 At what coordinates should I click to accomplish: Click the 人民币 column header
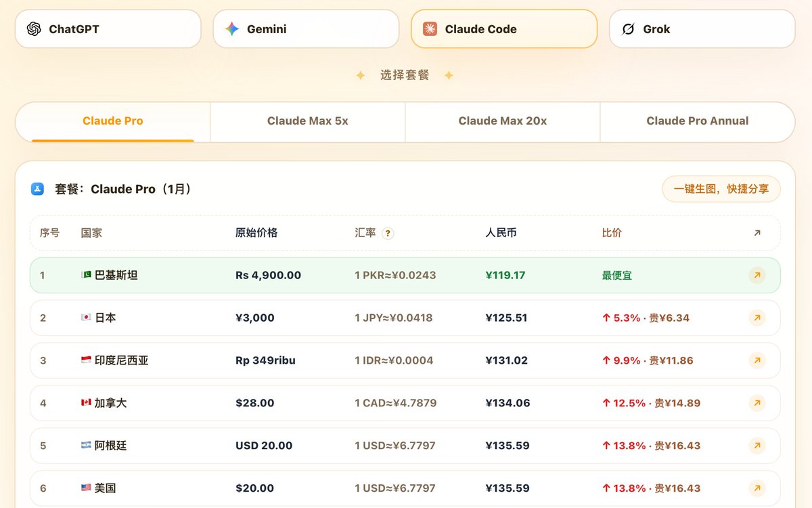coord(501,232)
